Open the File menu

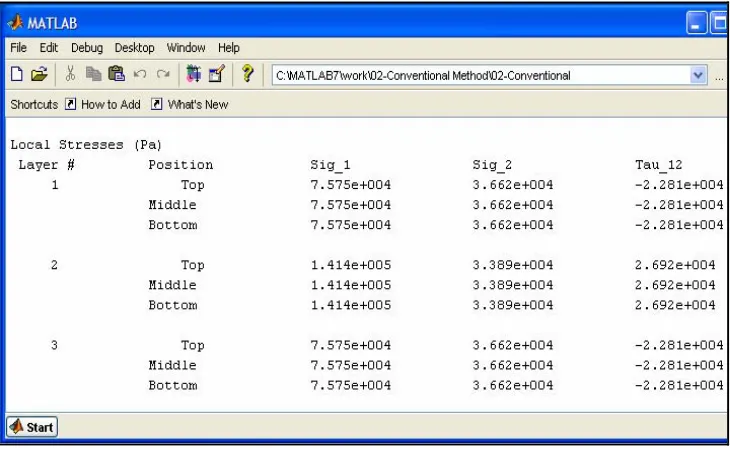(19, 47)
